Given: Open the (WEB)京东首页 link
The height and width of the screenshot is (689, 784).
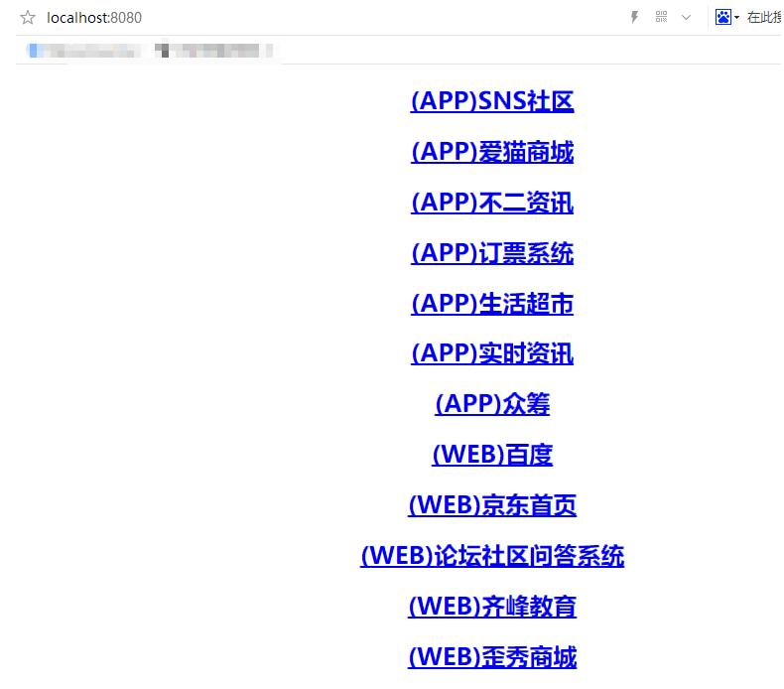Looking at the screenshot, I should coord(492,505).
